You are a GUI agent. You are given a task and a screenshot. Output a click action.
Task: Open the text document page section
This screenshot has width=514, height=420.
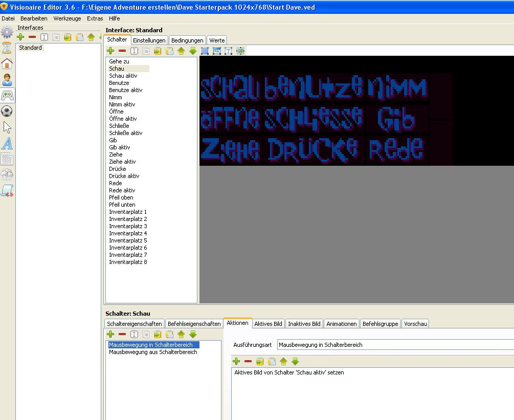coord(7,159)
